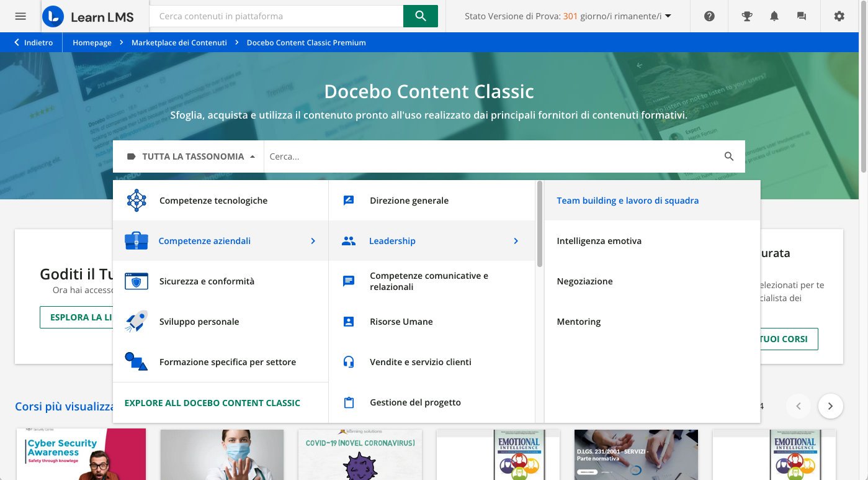Viewport: 868px width, 480px height.
Task: Go to next courses carousel page
Action: coord(830,406)
